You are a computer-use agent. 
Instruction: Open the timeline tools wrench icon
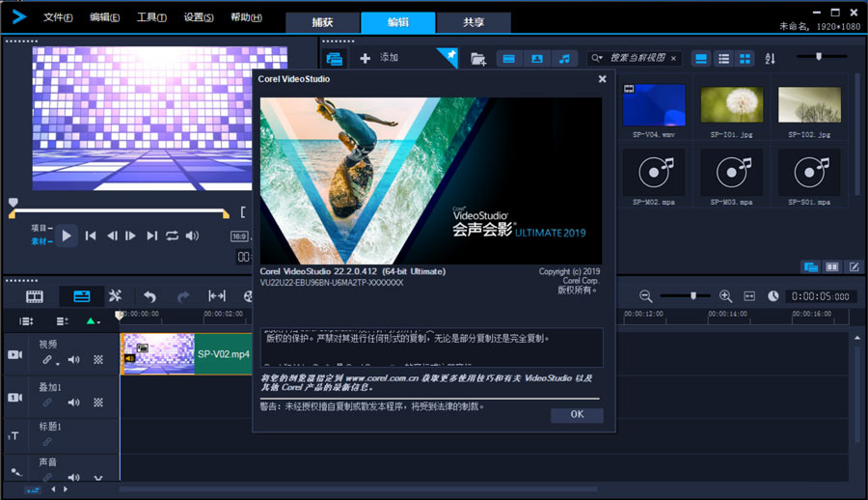tap(115, 296)
